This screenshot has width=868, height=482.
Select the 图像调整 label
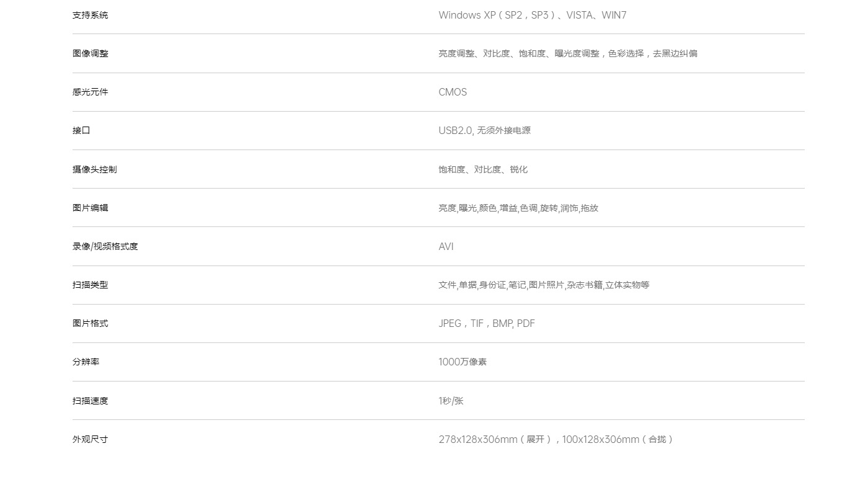[90, 53]
